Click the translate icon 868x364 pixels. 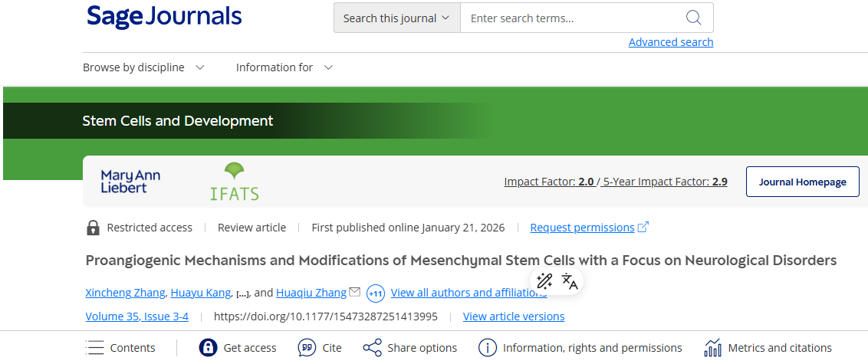(570, 281)
